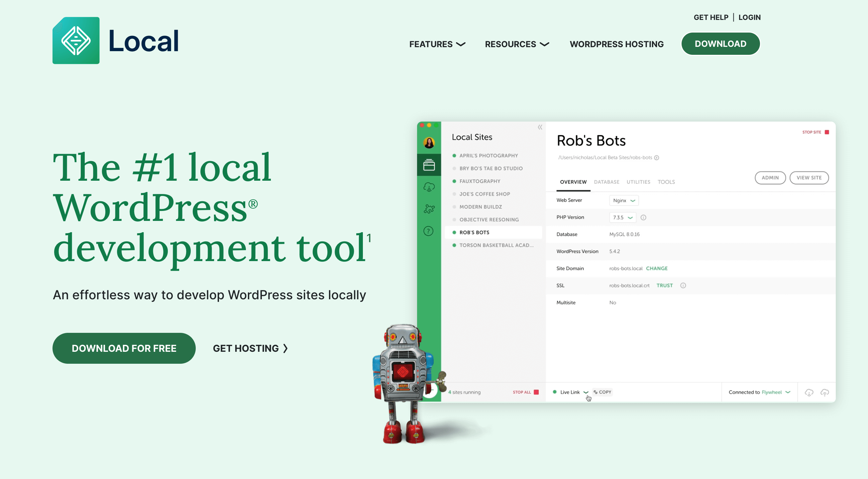Open the Resources dropdown menu
This screenshot has width=868, height=479.
click(x=517, y=44)
